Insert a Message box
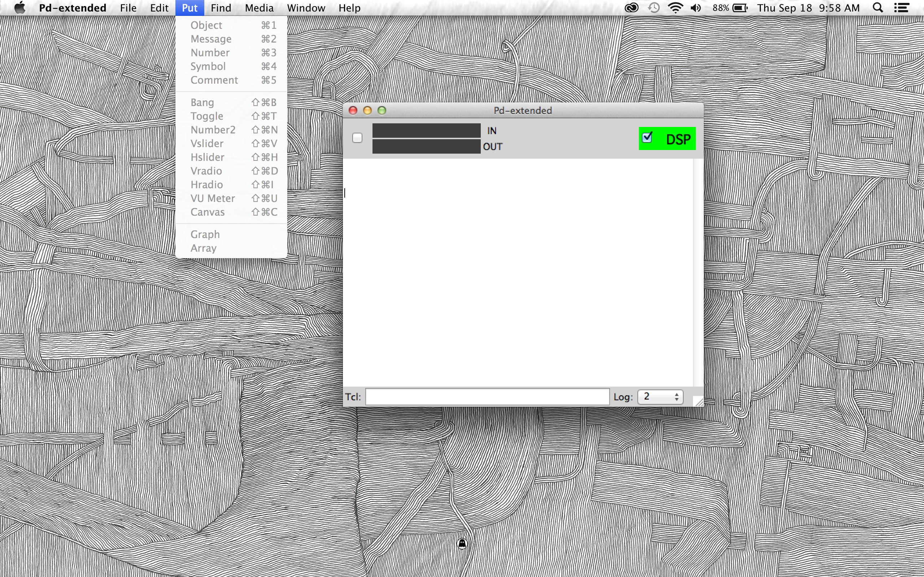The image size is (924, 577). 210,39
